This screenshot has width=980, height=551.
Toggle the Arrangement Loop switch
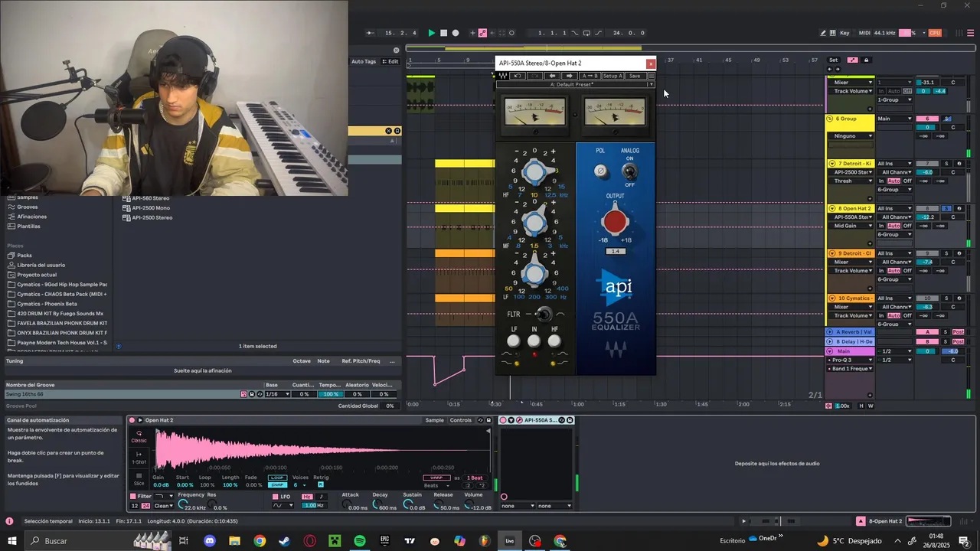click(586, 33)
